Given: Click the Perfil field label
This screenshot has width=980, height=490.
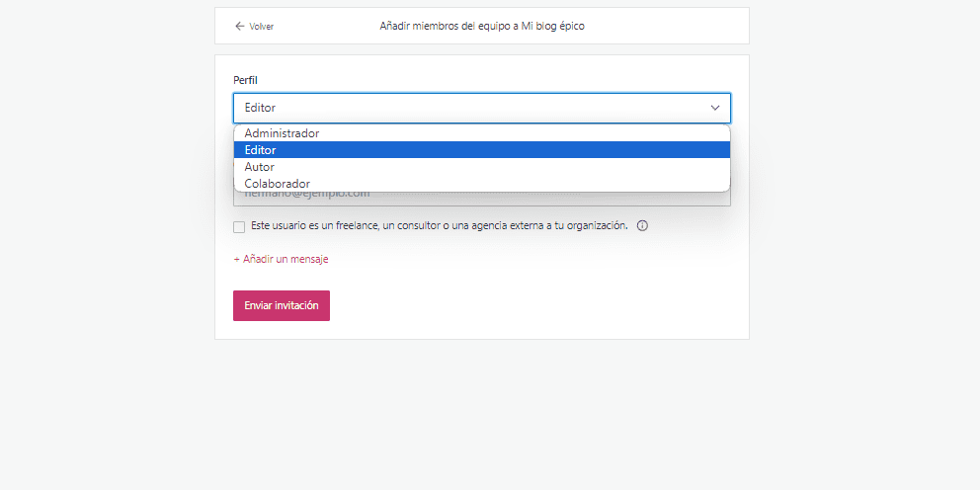Looking at the screenshot, I should [245, 80].
